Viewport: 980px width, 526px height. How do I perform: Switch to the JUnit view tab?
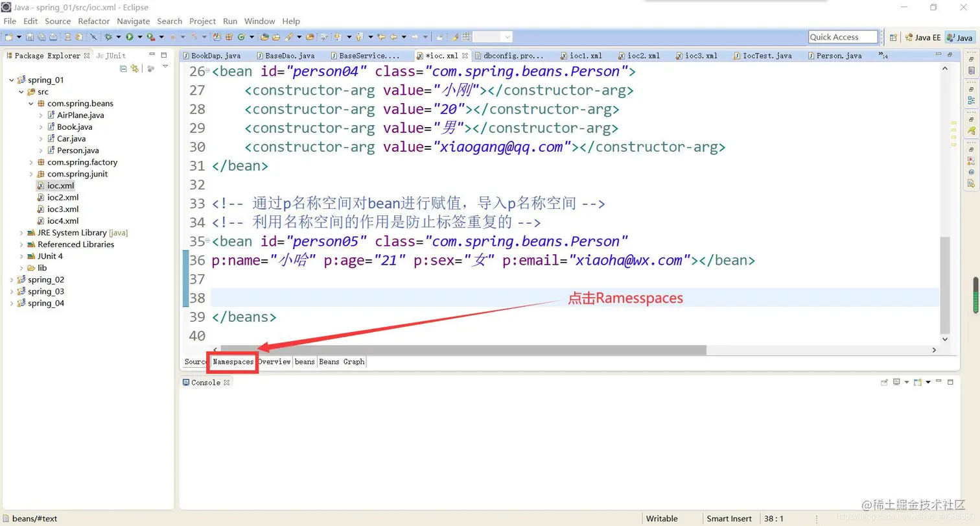tap(111, 56)
